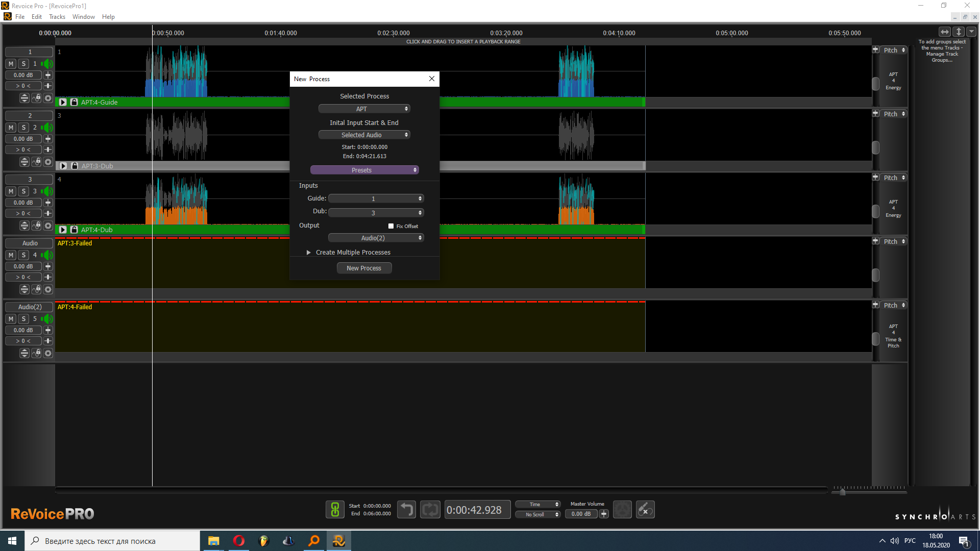980x551 pixels.
Task: Click the return-to-start arrow in transport
Action: tap(406, 509)
